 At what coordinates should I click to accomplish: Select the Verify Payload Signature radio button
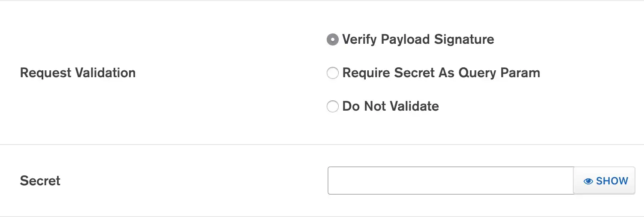332,39
